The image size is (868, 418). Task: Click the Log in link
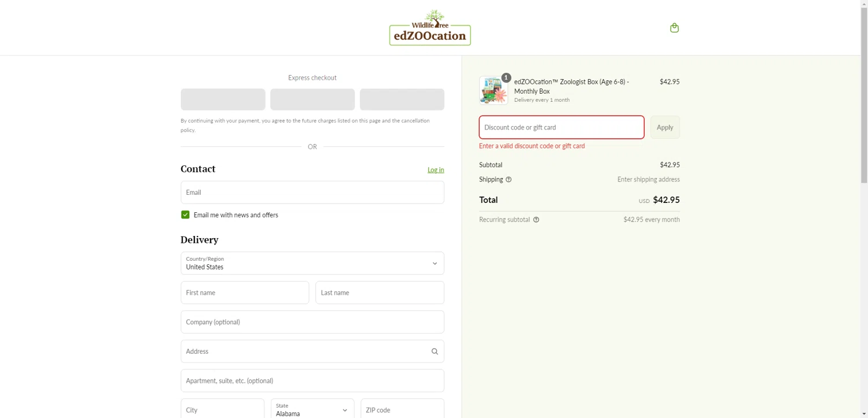tap(436, 170)
